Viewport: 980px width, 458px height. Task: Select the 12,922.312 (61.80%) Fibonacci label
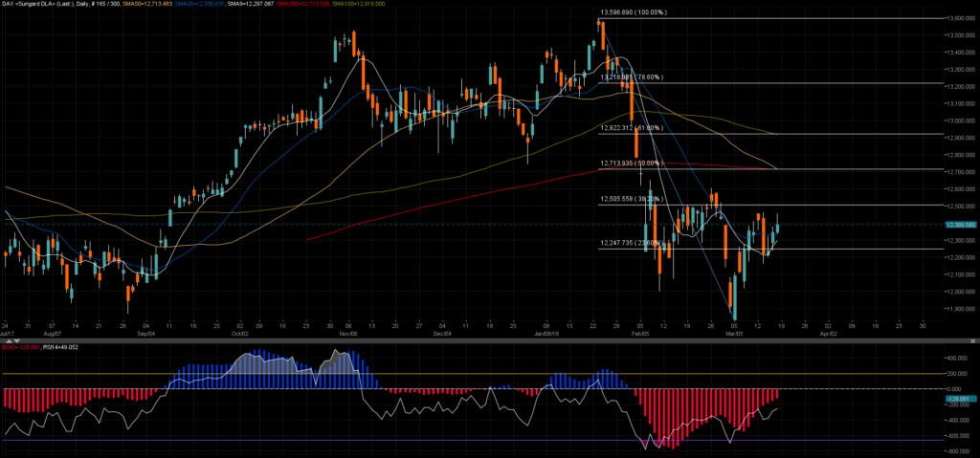click(632, 127)
